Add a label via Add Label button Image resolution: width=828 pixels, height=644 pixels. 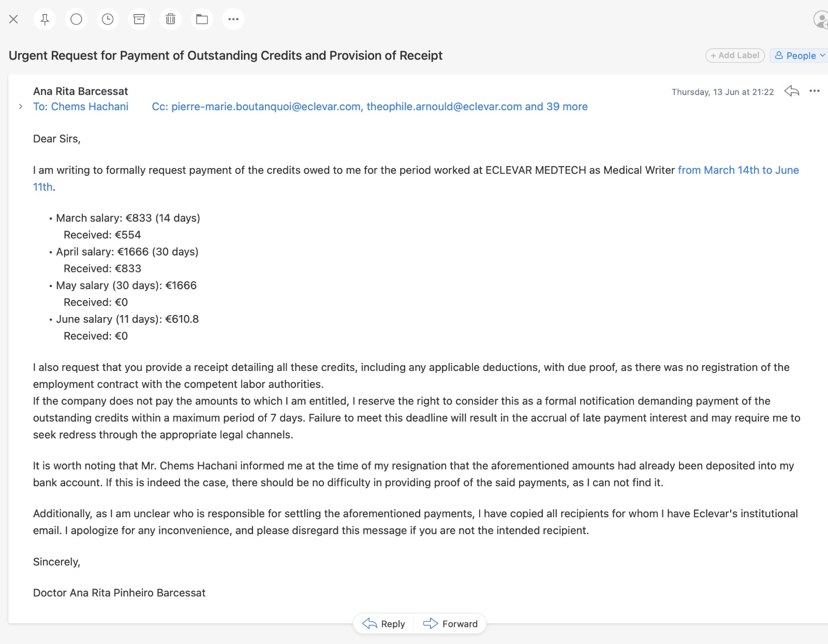[x=735, y=55]
